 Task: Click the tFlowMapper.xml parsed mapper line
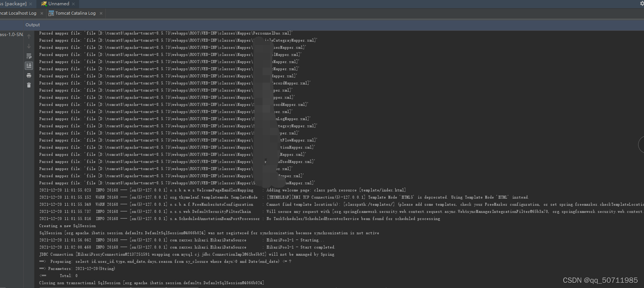(178, 140)
